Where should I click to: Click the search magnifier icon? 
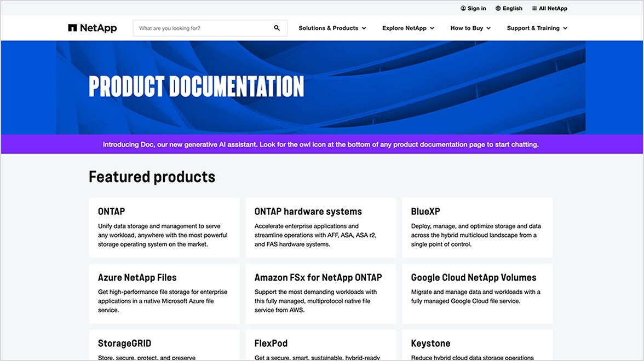[277, 28]
